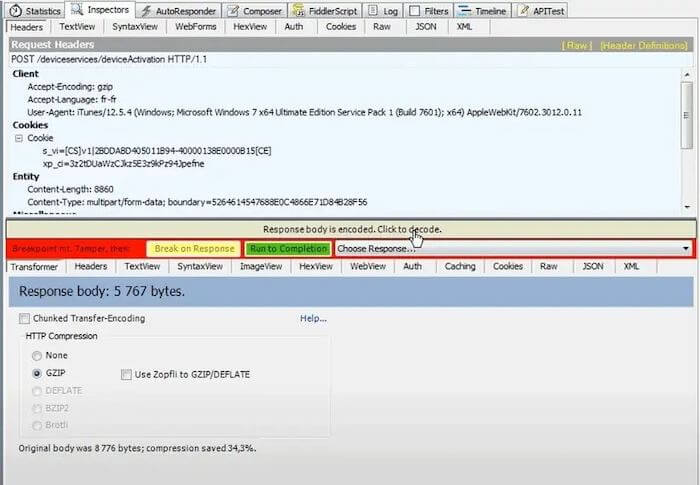
Task: Open the Choose Response dropdown
Action: pos(684,248)
